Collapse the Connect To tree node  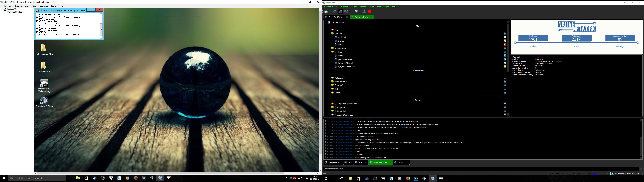pyautogui.click(x=2, y=9)
